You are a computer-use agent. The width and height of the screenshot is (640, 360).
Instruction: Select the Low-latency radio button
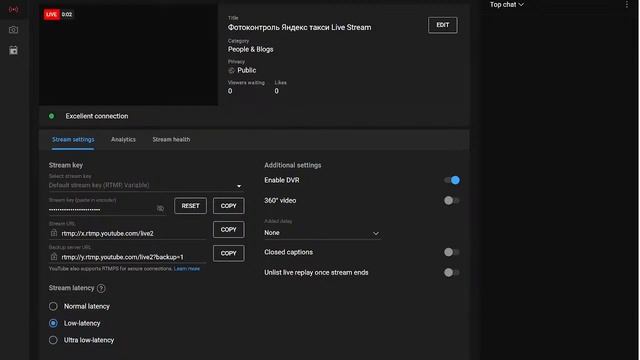point(53,323)
